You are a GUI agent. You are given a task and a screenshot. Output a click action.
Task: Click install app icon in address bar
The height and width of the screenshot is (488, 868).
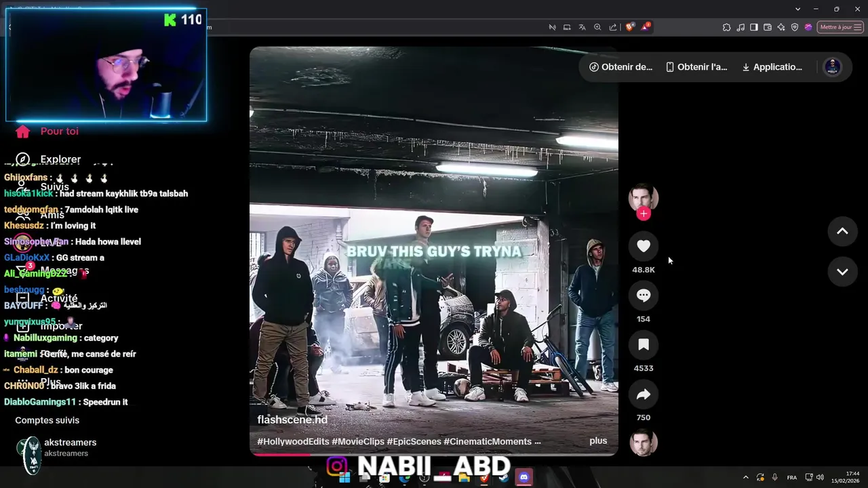[x=567, y=27]
